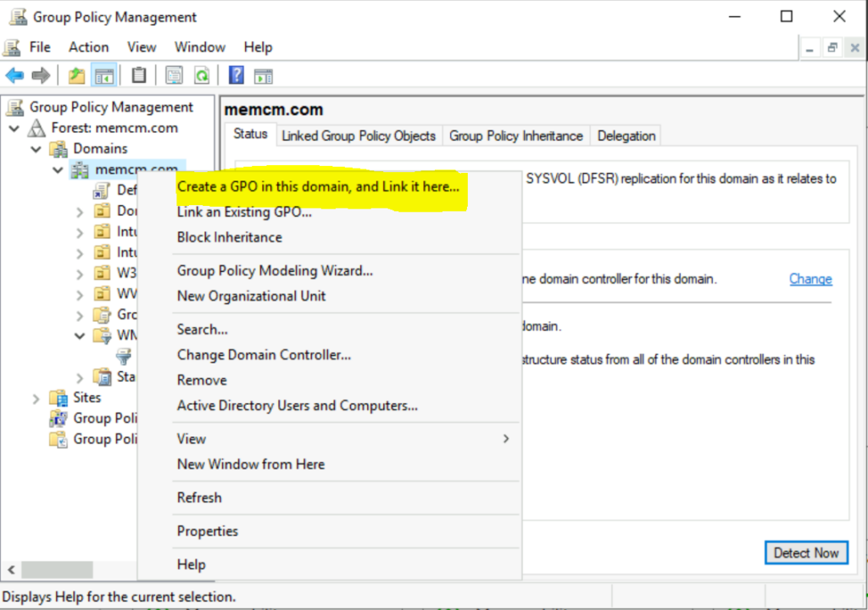Collapse the Domains tree node
Screen dimensions: 868x610
36,149
